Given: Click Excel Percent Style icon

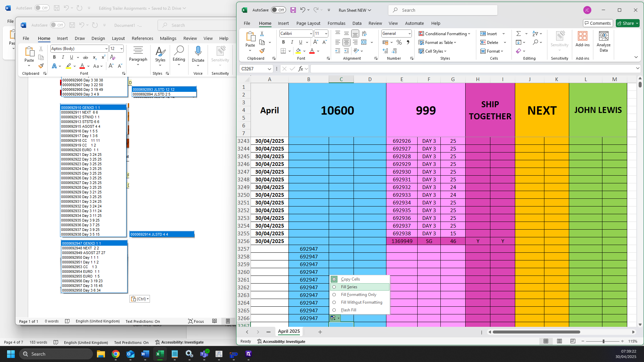Looking at the screenshot, I should pos(399,42).
